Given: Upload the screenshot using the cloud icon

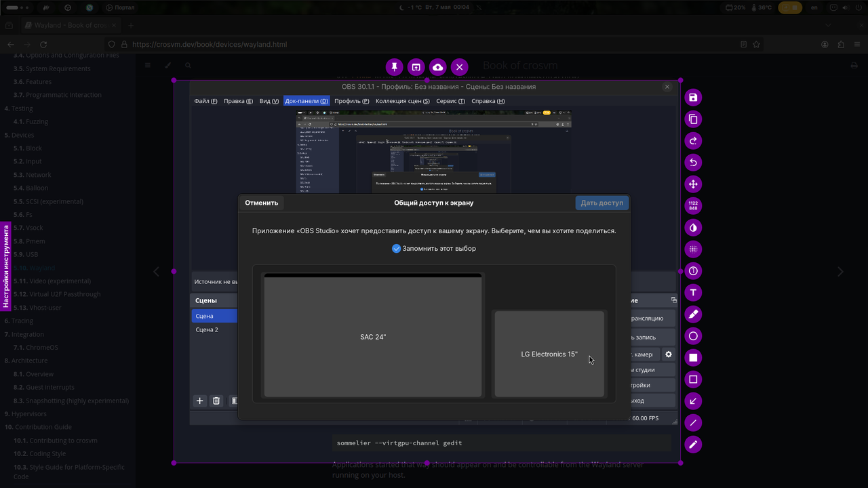Looking at the screenshot, I should pos(437,67).
